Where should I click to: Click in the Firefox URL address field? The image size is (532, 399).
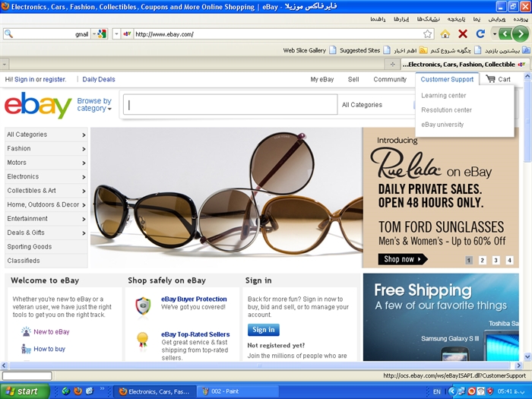278,34
